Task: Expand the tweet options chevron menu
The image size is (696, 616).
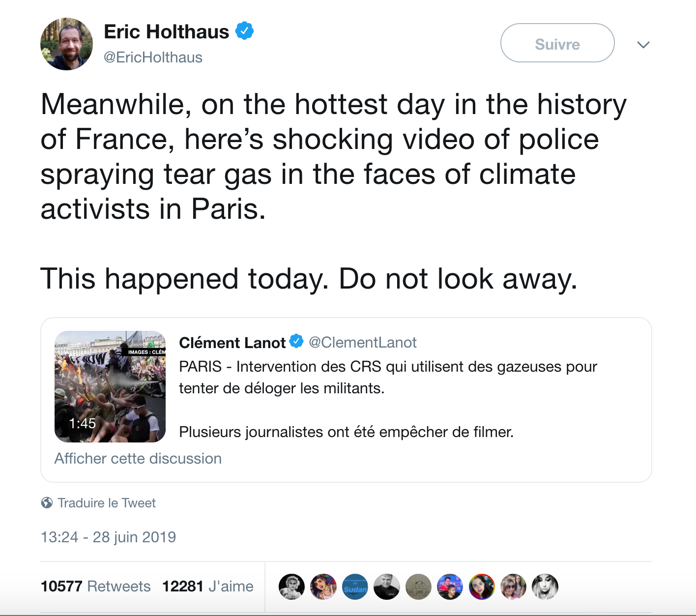Action: 643,45
